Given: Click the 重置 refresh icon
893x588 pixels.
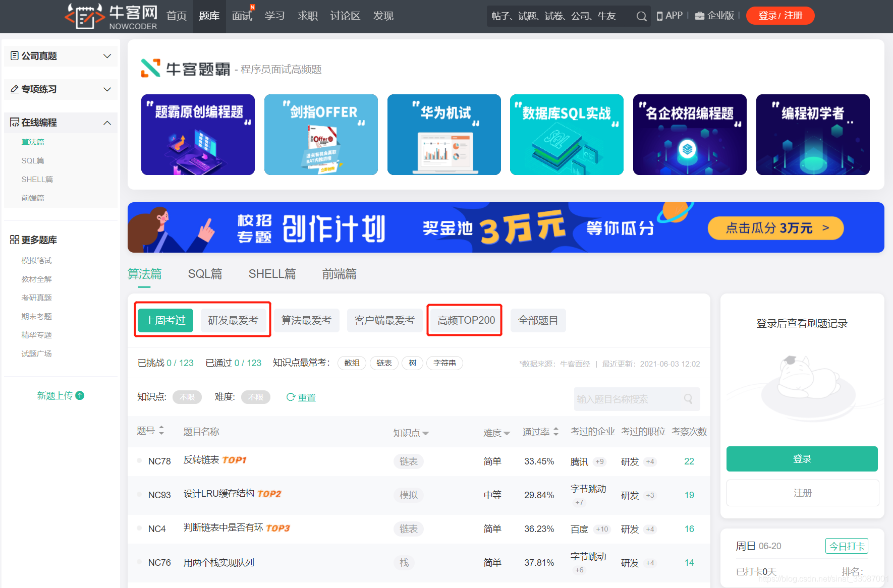Looking at the screenshot, I should (291, 397).
